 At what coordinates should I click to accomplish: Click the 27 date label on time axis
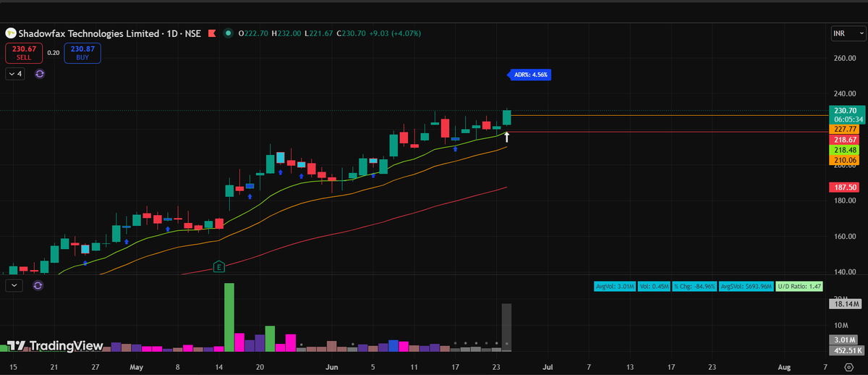point(95,368)
